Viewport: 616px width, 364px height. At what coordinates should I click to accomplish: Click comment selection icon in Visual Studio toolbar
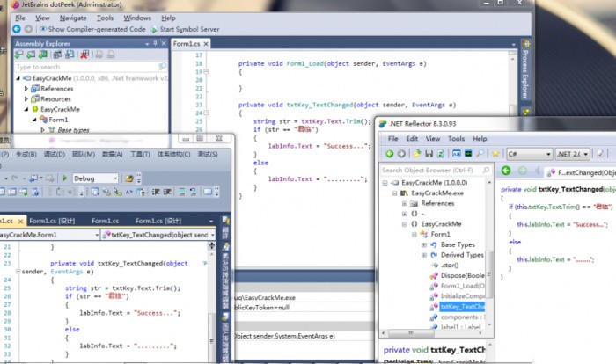pos(182,192)
